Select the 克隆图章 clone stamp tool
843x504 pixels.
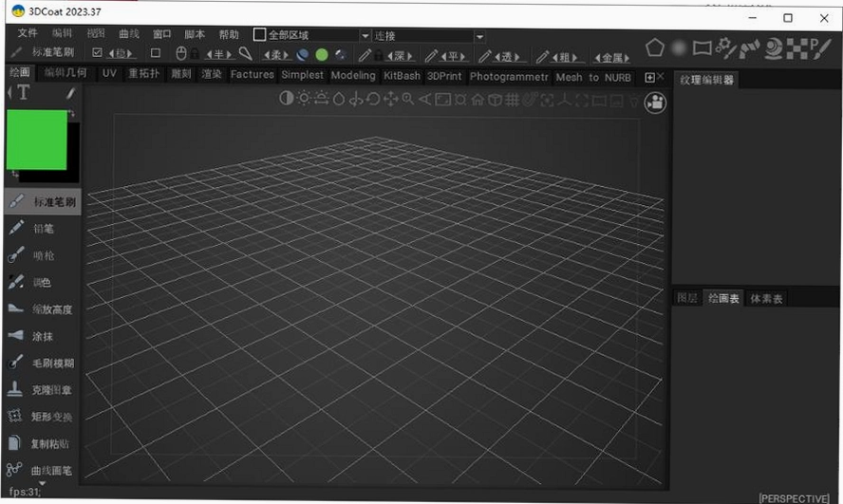pyautogui.click(x=42, y=389)
